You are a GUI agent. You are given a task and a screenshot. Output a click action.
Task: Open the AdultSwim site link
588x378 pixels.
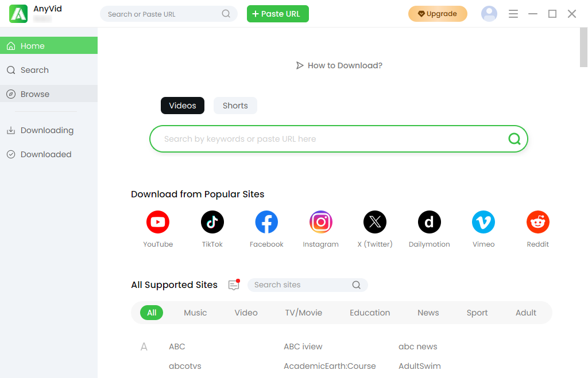tap(420, 366)
